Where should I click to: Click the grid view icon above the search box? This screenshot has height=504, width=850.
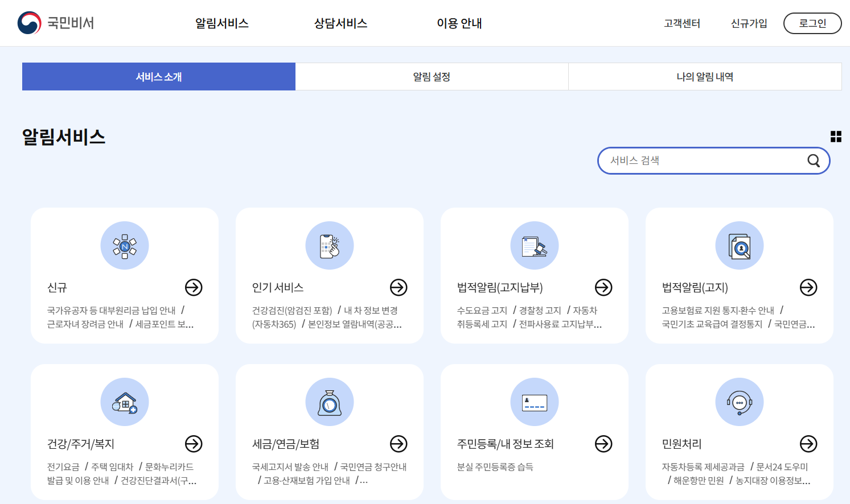pyautogui.click(x=836, y=137)
